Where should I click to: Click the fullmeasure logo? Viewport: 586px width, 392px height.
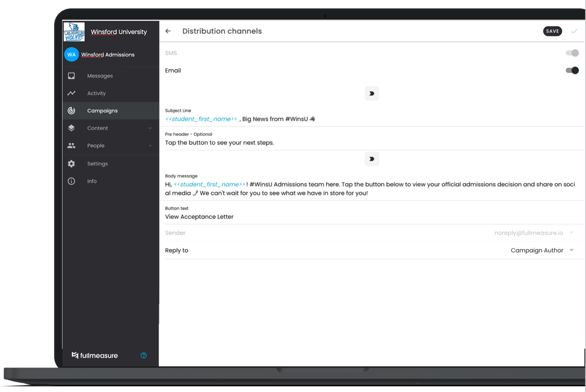tap(95, 356)
